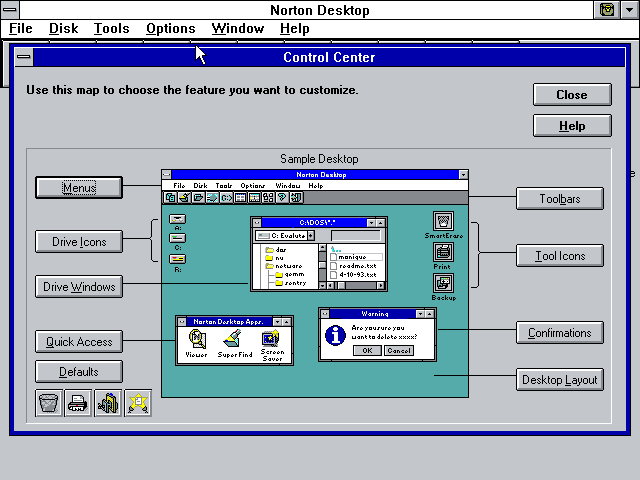Open the Help menu in menu bar
The image size is (640, 480).
[295, 29]
